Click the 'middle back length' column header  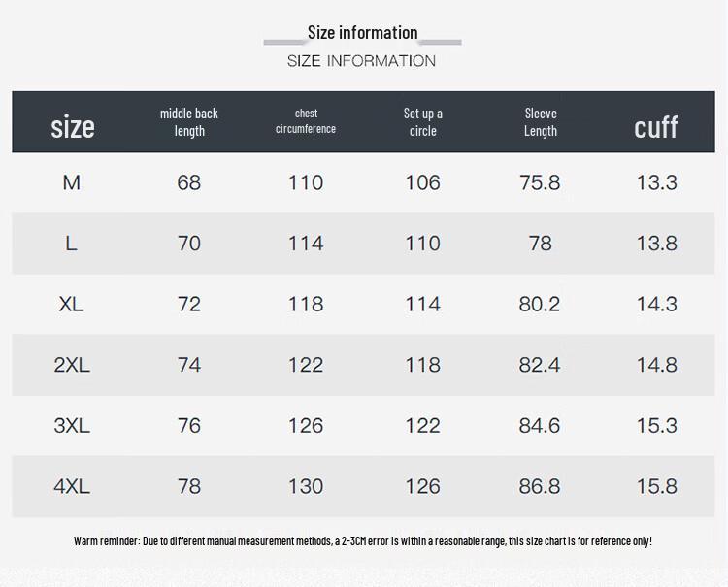189,122
